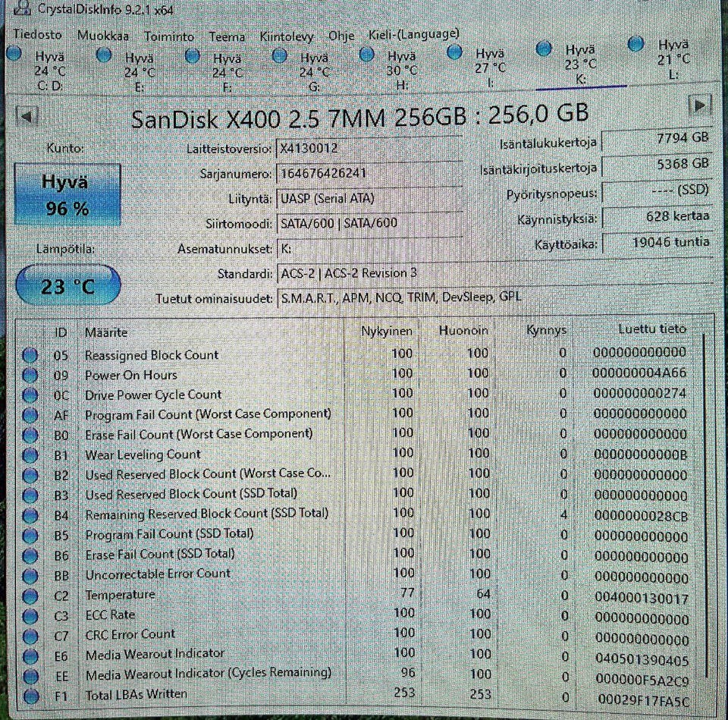This screenshot has width=728, height=720.
Task: Click the status icon for row B3
Action: point(30,495)
